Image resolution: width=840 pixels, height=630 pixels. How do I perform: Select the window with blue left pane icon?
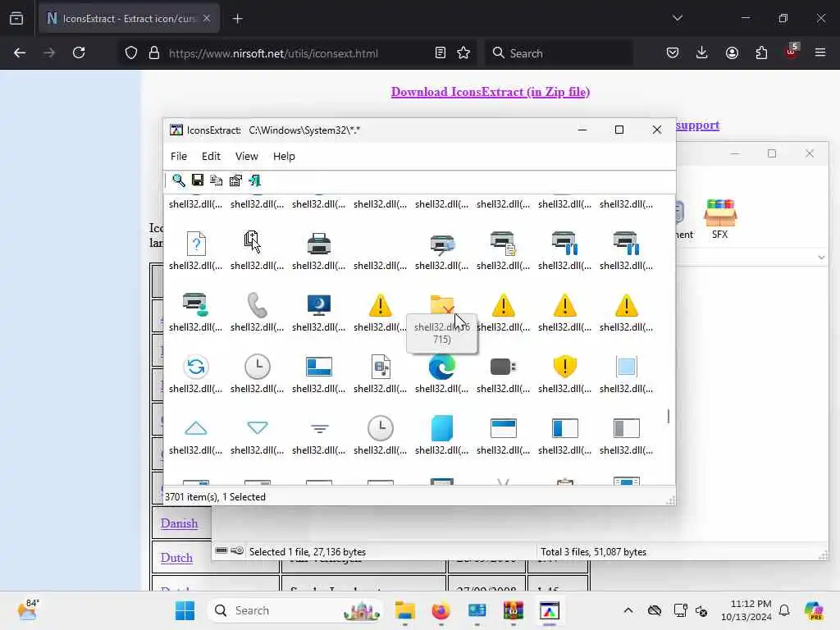564,428
